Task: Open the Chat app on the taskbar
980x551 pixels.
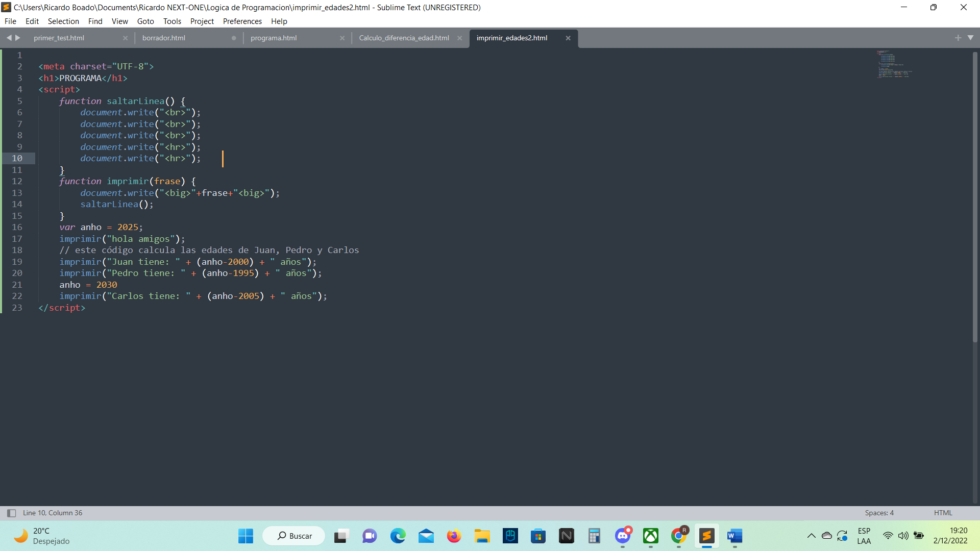Action: pos(370,536)
